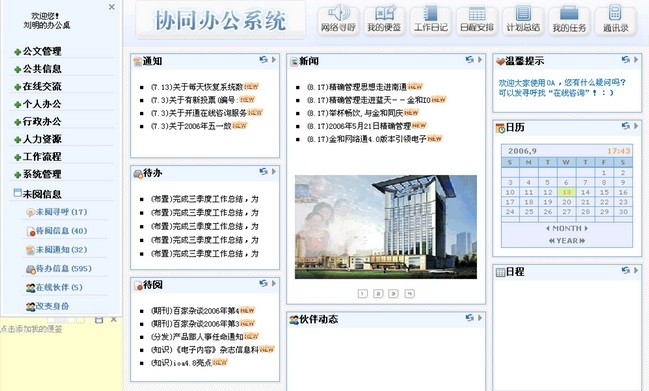Click 点击添加我的便签 note area
649x391 pixels.
31,329
